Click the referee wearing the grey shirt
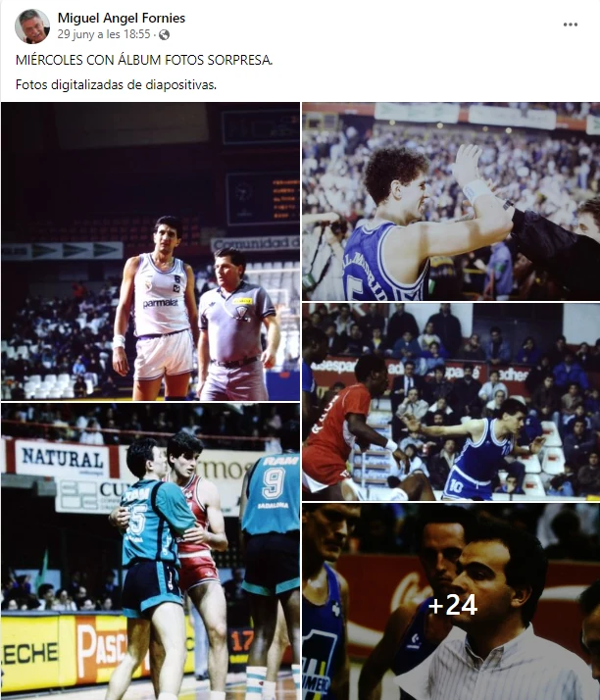 pos(236,325)
